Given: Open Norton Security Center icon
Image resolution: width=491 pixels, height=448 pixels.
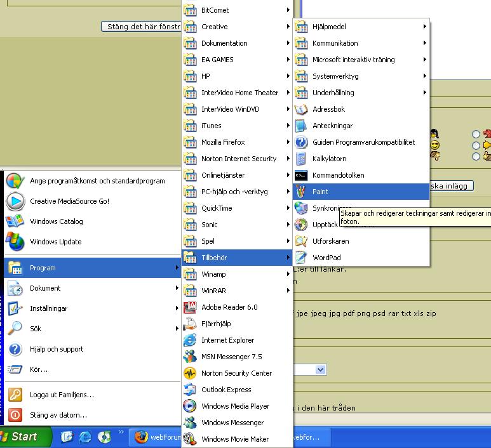Looking at the screenshot, I should pyautogui.click(x=190, y=373).
